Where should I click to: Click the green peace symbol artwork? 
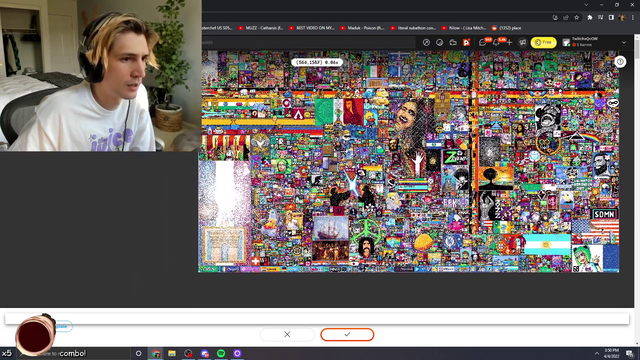[x=366, y=233]
